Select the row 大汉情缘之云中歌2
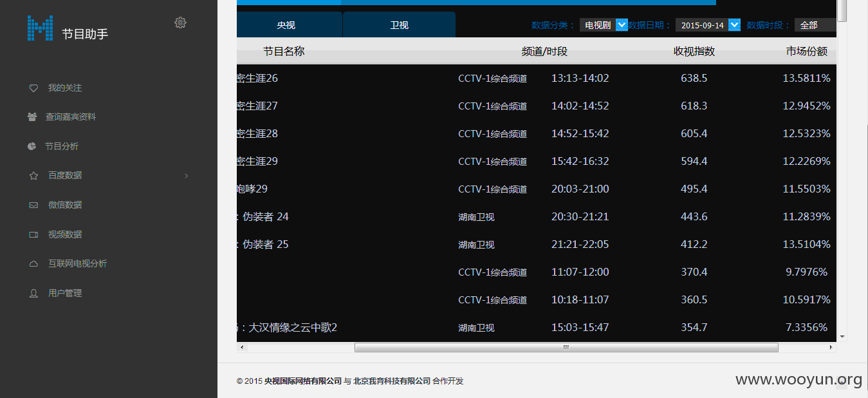The width and height of the screenshot is (868, 398). point(537,327)
